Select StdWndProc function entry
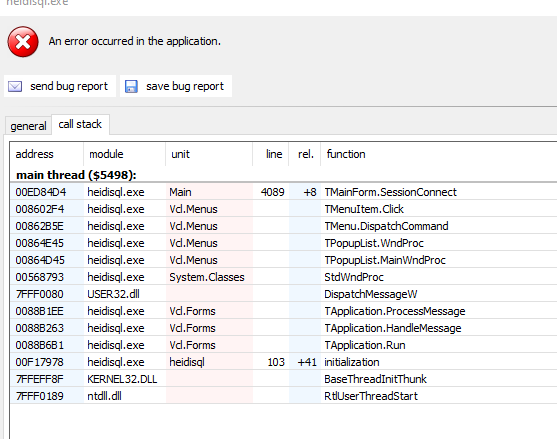 (354, 277)
